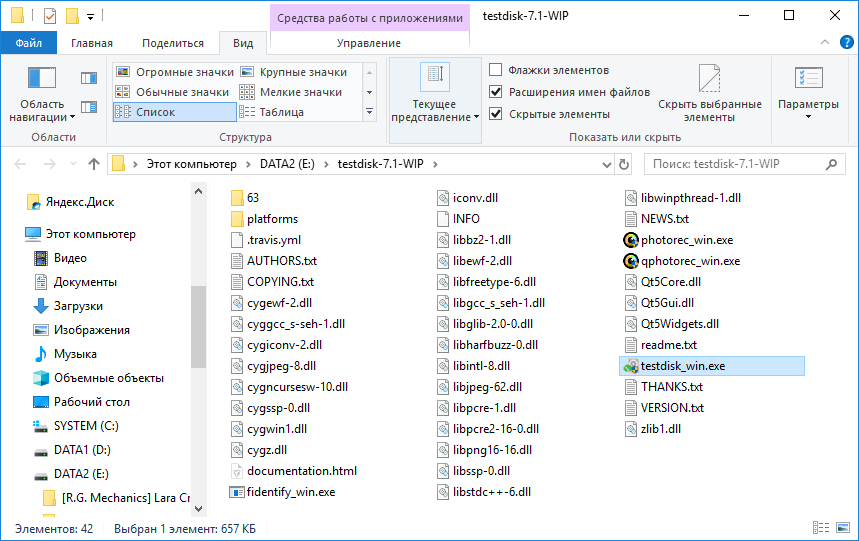The height and width of the screenshot is (541, 859).
Task: Select the Вид tab
Action: pyautogui.click(x=243, y=43)
